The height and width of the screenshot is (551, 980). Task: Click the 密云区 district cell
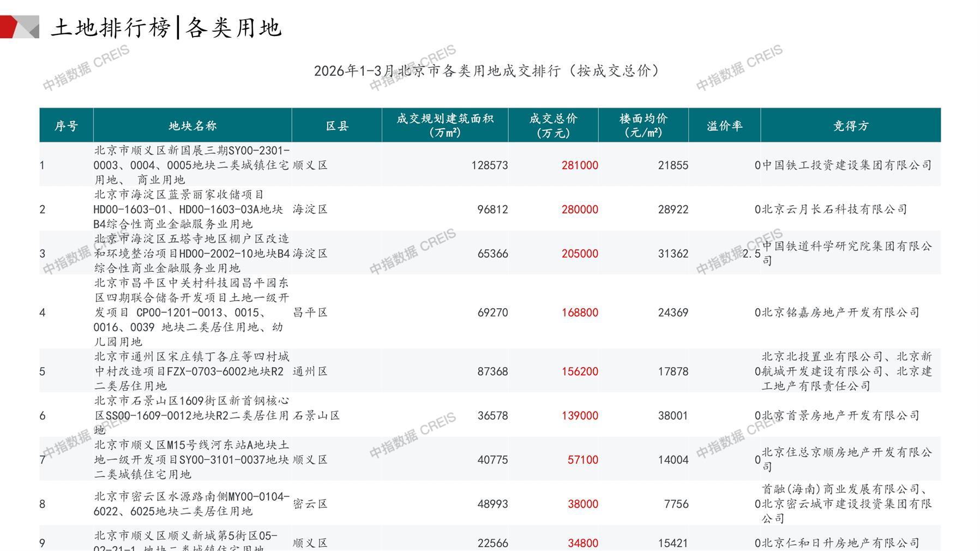(x=310, y=504)
